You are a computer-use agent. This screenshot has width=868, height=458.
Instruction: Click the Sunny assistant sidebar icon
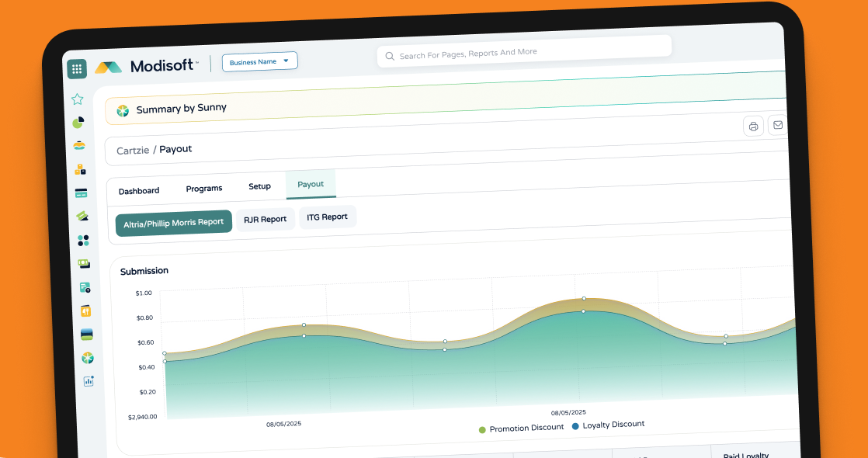click(x=88, y=358)
